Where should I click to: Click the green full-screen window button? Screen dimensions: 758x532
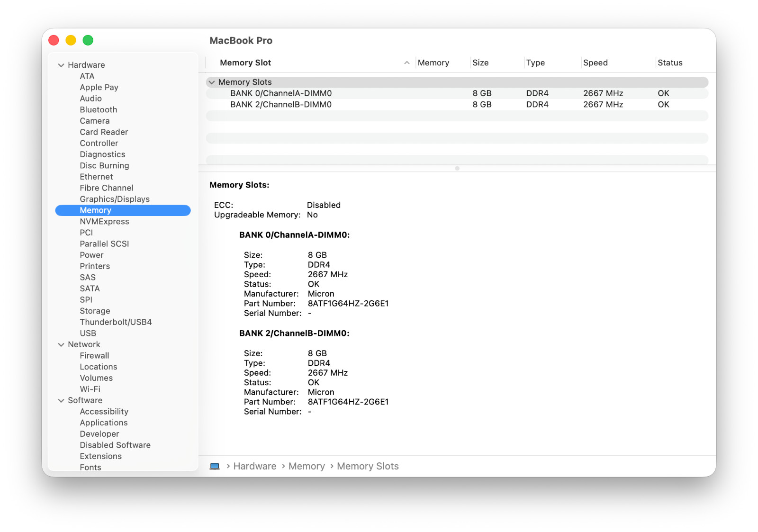tap(88, 40)
